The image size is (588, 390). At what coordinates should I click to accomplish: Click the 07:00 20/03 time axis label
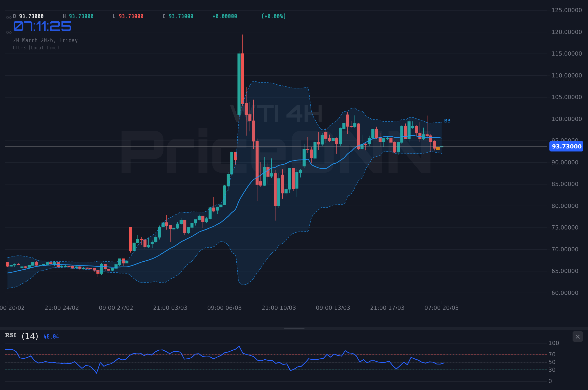pyautogui.click(x=441, y=307)
